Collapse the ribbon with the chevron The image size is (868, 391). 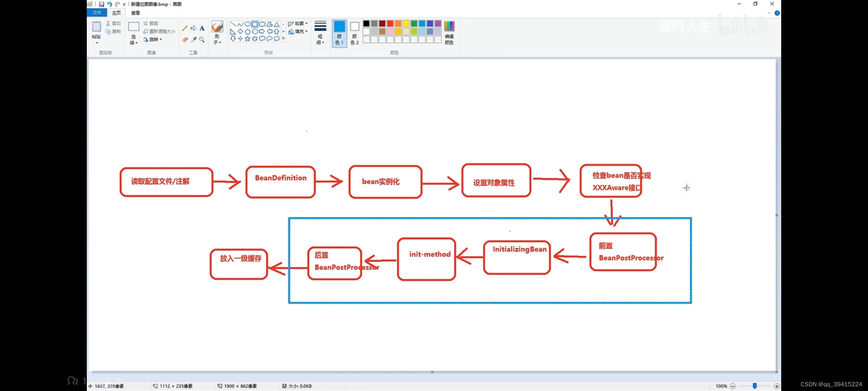tap(769, 13)
